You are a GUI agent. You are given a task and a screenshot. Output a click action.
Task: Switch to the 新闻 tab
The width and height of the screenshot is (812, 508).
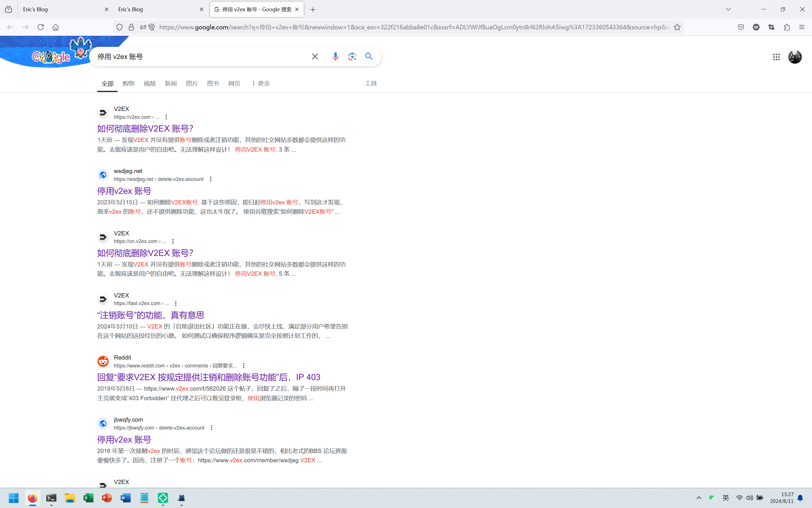[x=171, y=83]
